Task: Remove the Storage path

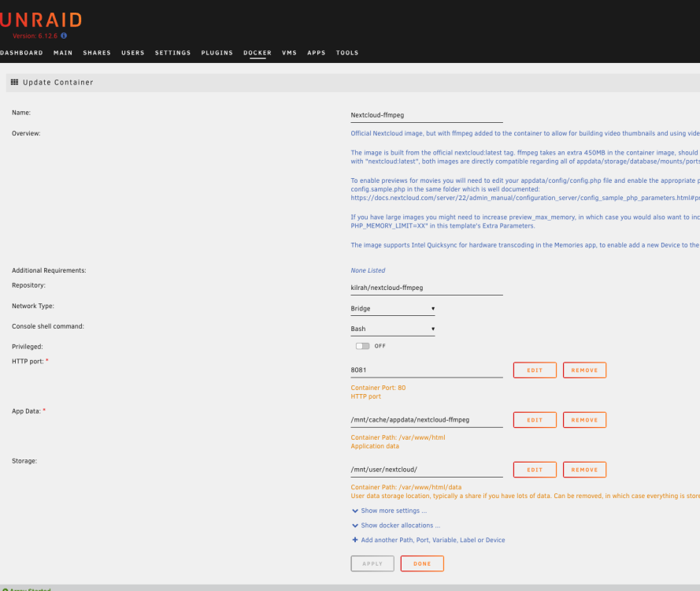Action: tap(584, 470)
